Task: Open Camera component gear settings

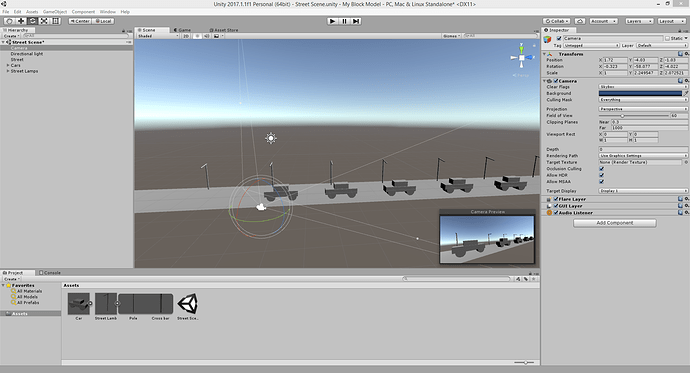Action: [686, 81]
